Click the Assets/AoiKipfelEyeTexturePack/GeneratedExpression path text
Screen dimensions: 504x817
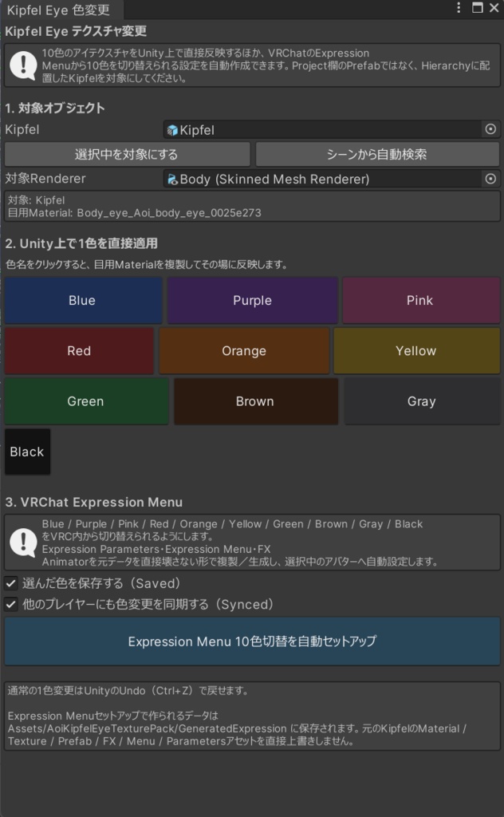[x=147, y=728]
